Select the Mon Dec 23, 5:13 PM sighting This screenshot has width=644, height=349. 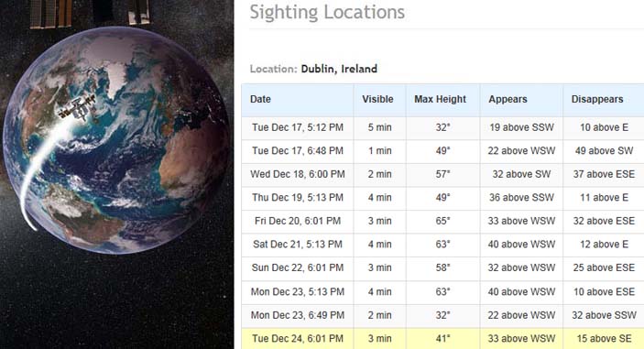click(442, 292)
